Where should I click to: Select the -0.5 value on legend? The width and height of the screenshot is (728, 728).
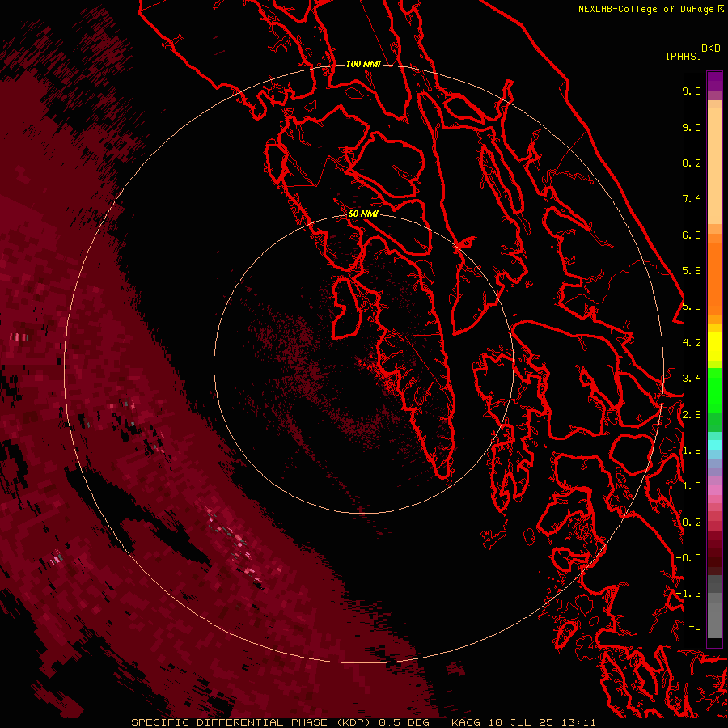pos(688,558)
